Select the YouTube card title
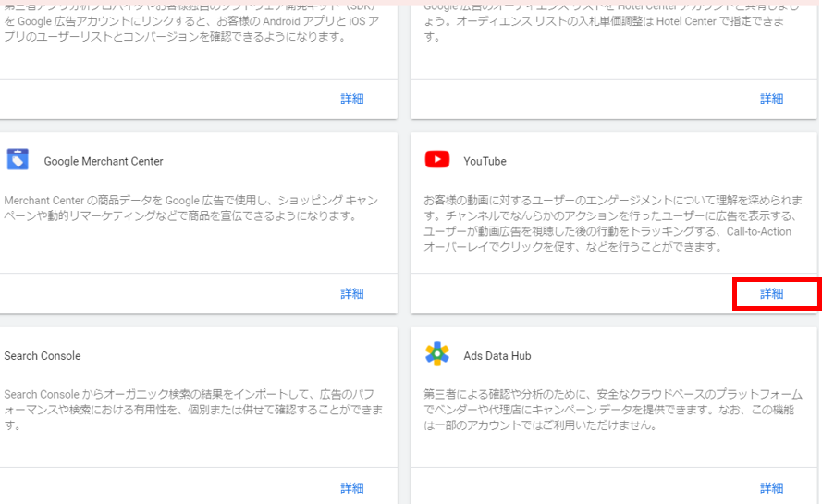The height and width of the screenshot is (504, 822). click(x=485, y=162)
